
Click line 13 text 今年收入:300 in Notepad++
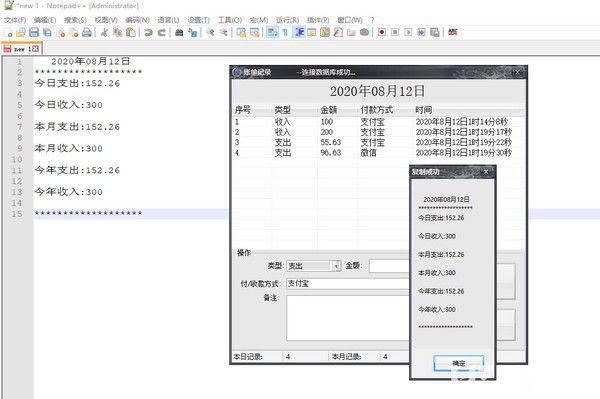point(69,192)
